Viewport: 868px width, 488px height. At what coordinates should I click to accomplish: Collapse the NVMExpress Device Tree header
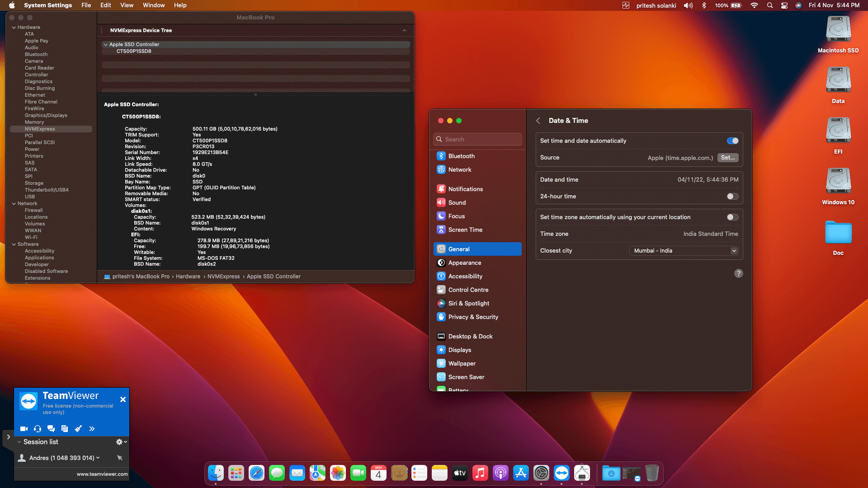tap(404, 31)
